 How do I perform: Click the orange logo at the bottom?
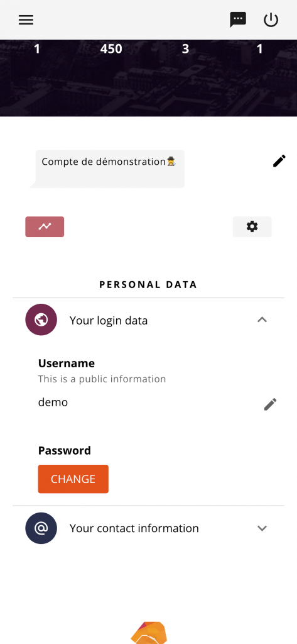[x=148, y=633]
